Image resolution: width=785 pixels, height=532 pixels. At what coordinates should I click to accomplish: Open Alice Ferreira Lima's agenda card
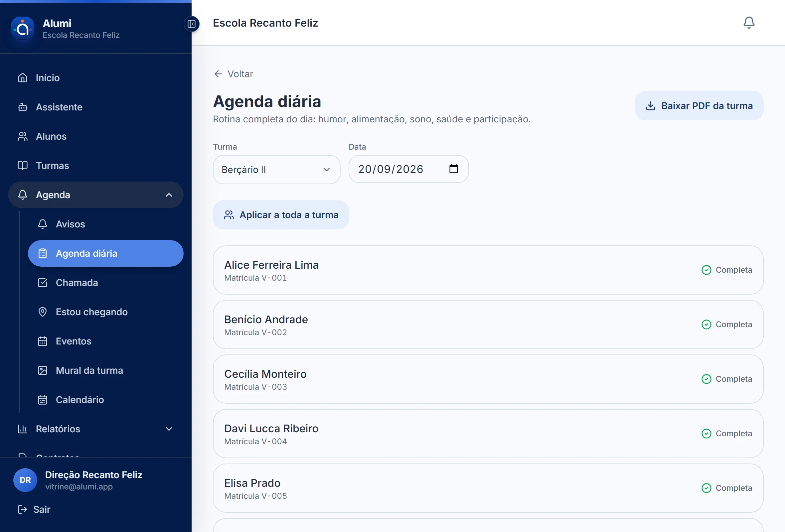(488, 270)
